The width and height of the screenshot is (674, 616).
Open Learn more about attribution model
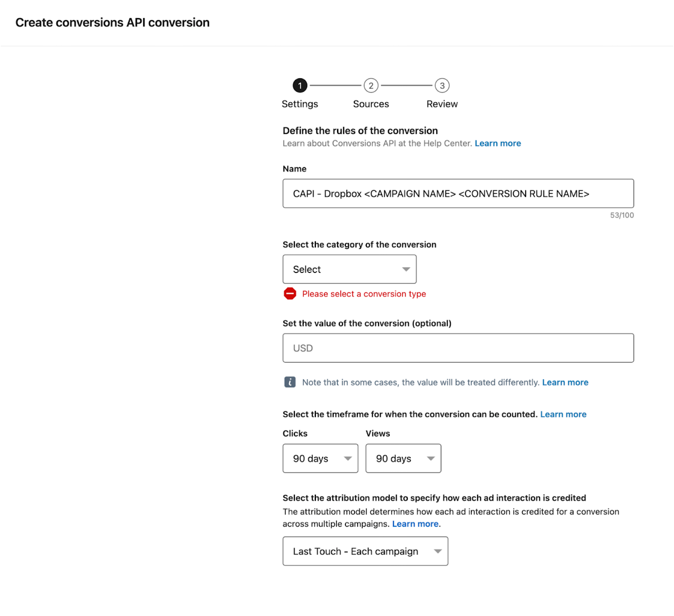pyautogui.click(x=415, y=524)
